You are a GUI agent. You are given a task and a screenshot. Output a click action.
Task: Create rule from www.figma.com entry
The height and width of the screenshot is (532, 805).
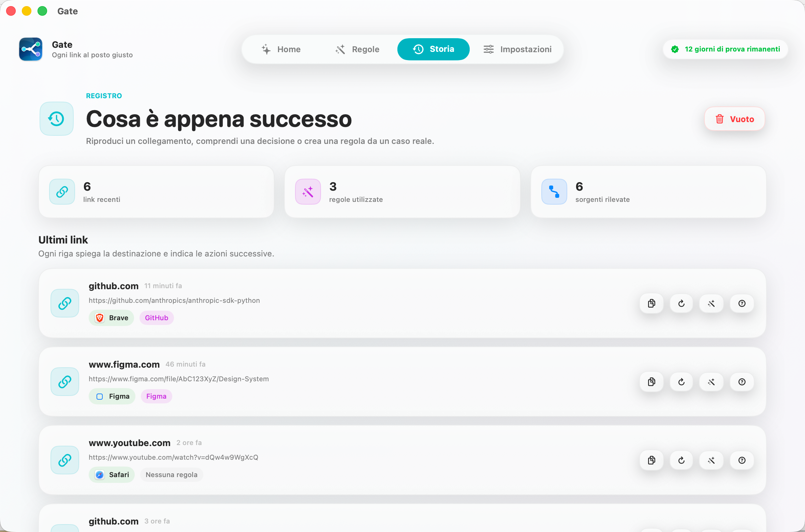tap(711, 382)
